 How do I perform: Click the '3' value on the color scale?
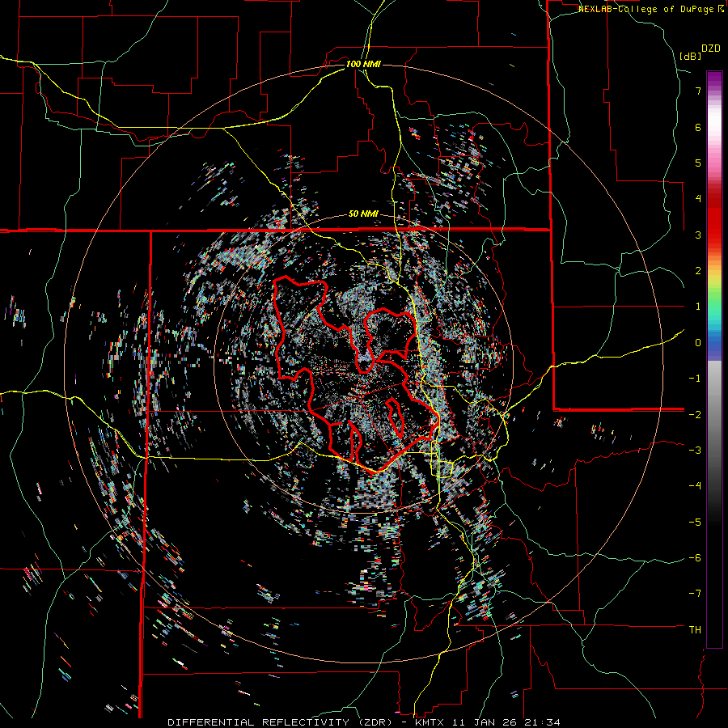point(698,235)
